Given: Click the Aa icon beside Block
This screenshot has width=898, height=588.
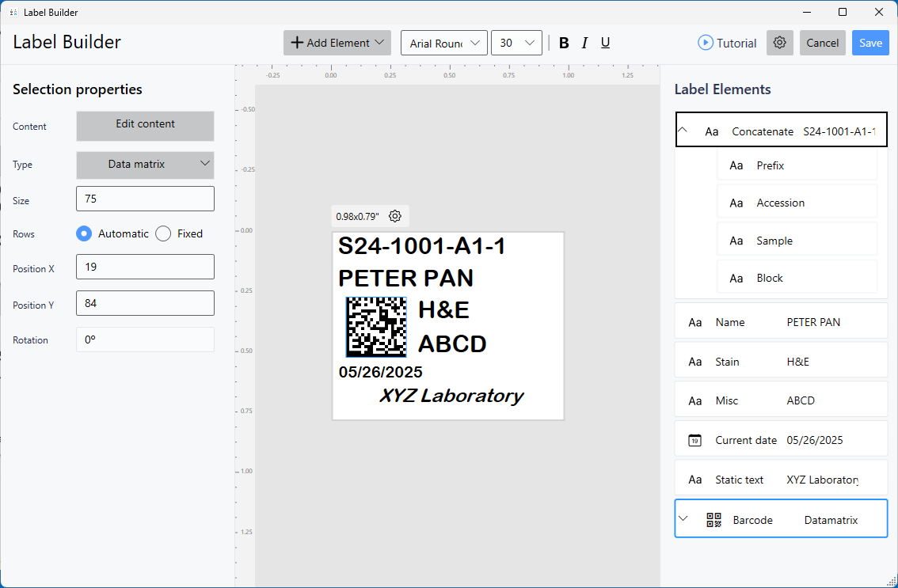Looking at the screenshot, I should click(x=736, y=279).
